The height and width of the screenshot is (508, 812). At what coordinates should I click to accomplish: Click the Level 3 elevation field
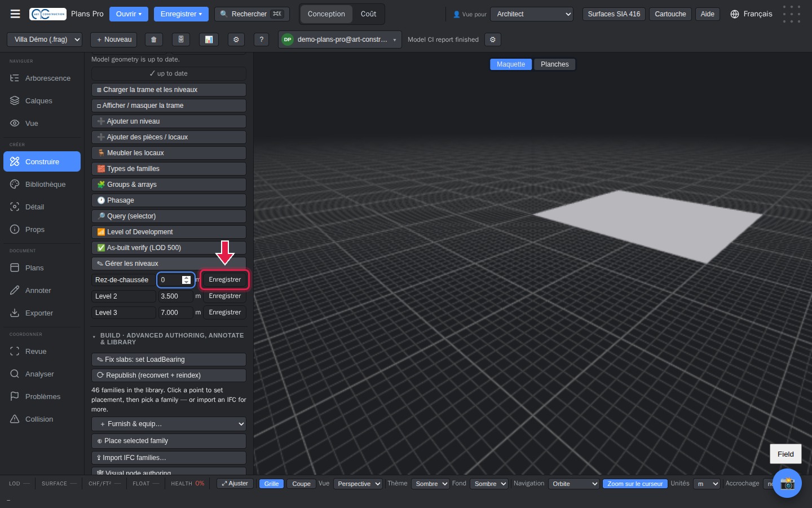pos(175,313)
